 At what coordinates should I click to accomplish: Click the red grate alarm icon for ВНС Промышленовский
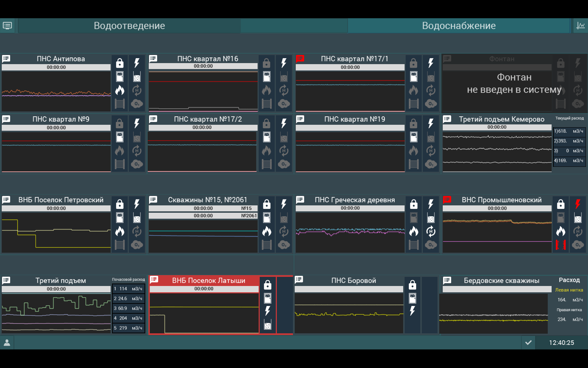[561, 245]
